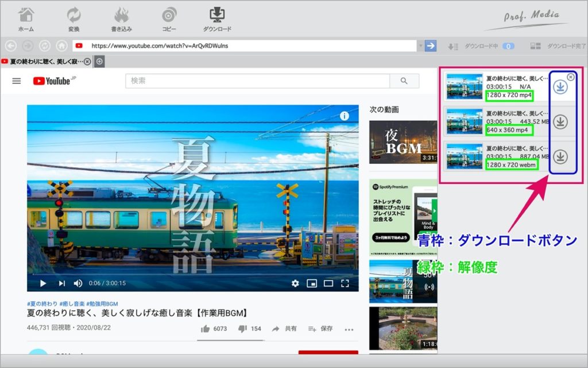Download the 1280 x 720 webm version
The width and height of the screenshot is (588, 368).
(560, 157)
